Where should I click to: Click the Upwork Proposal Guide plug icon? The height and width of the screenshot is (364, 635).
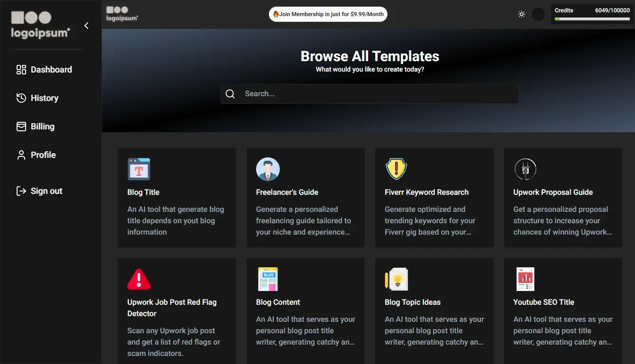pyautogui.click(x=525, y=169)
